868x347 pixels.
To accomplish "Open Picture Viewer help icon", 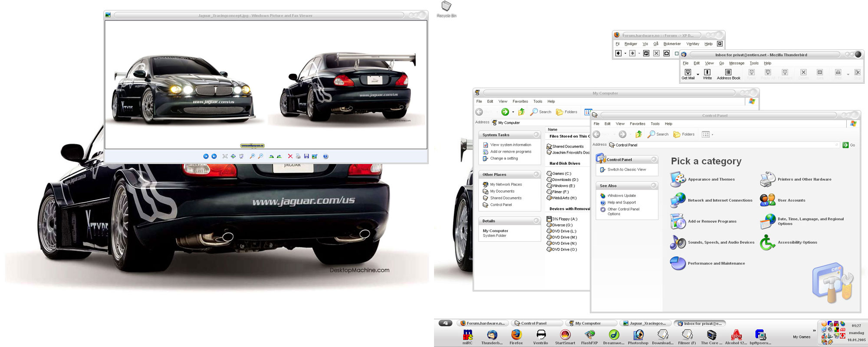I will pyautogui.click(x=325, y=156).
